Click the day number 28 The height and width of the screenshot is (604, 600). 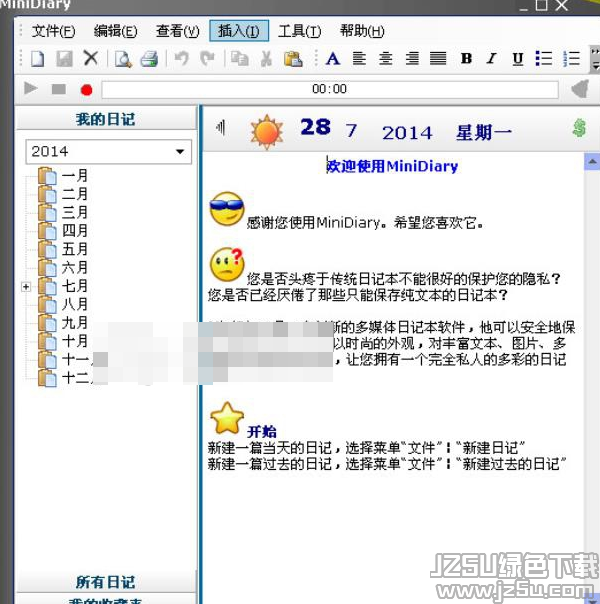tap(315, 127)
